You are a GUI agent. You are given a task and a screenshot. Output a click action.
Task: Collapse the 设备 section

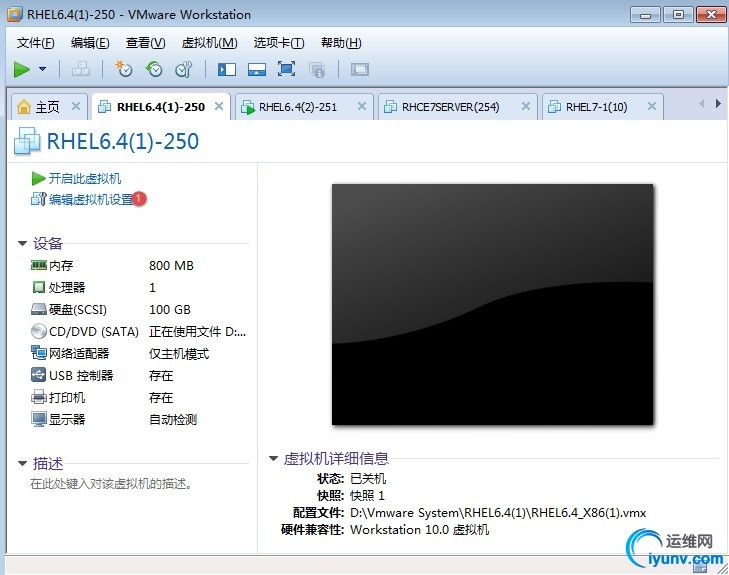pyautogui.click(x=22, y=244)
